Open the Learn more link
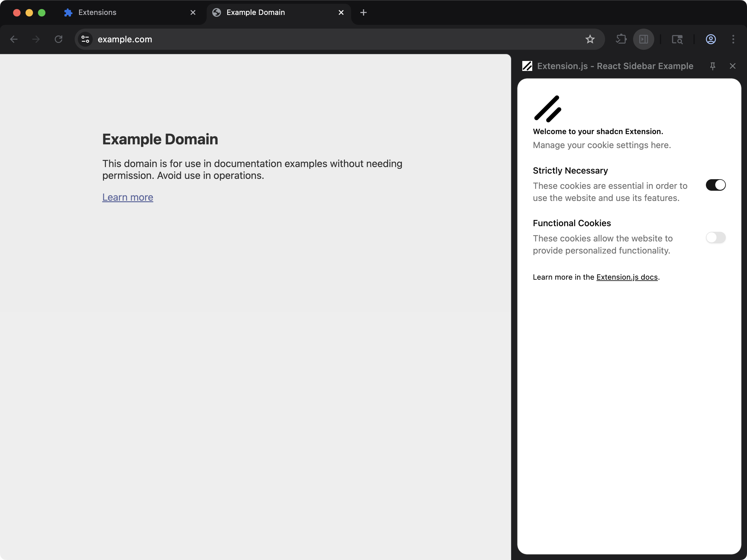Viewport: 747px width, 560px height. point(128,197)
